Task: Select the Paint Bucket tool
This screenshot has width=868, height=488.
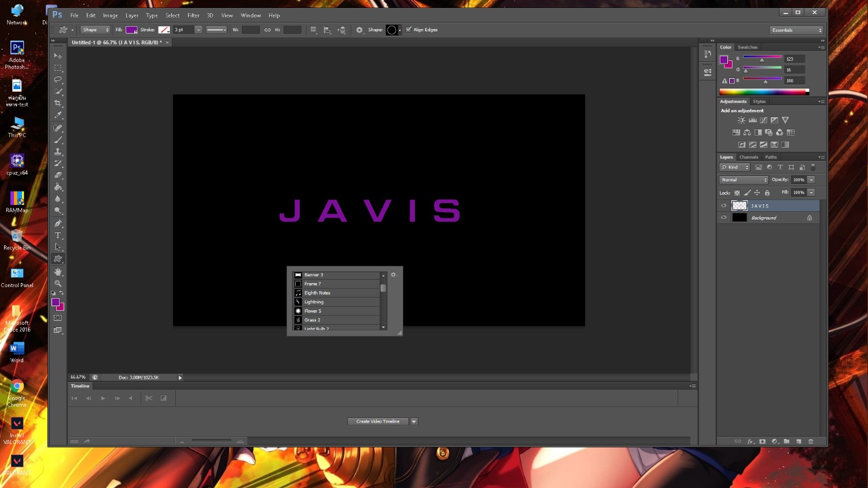Action: [58, 187]
